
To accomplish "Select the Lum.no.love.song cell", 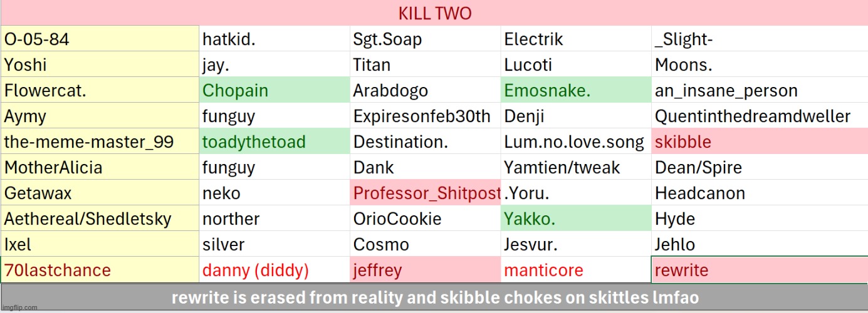I will pyautogui.click(x=576, y=142).
